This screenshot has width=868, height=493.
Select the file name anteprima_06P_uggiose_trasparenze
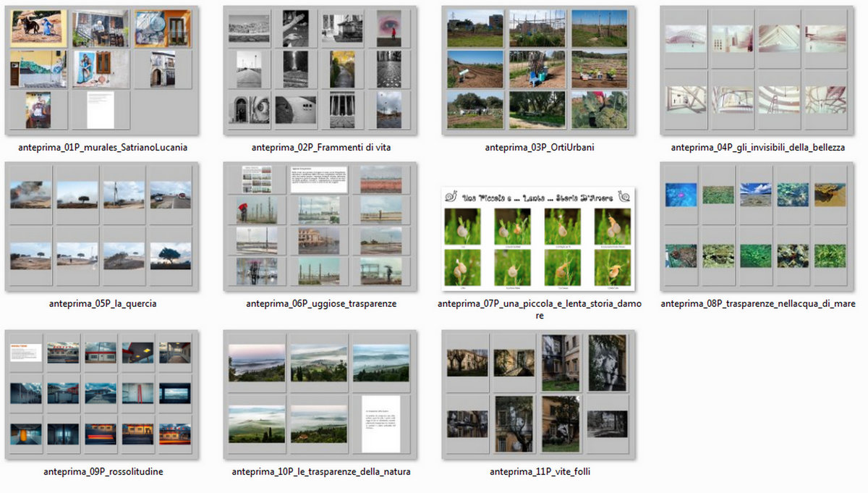(x=321, y=304)
